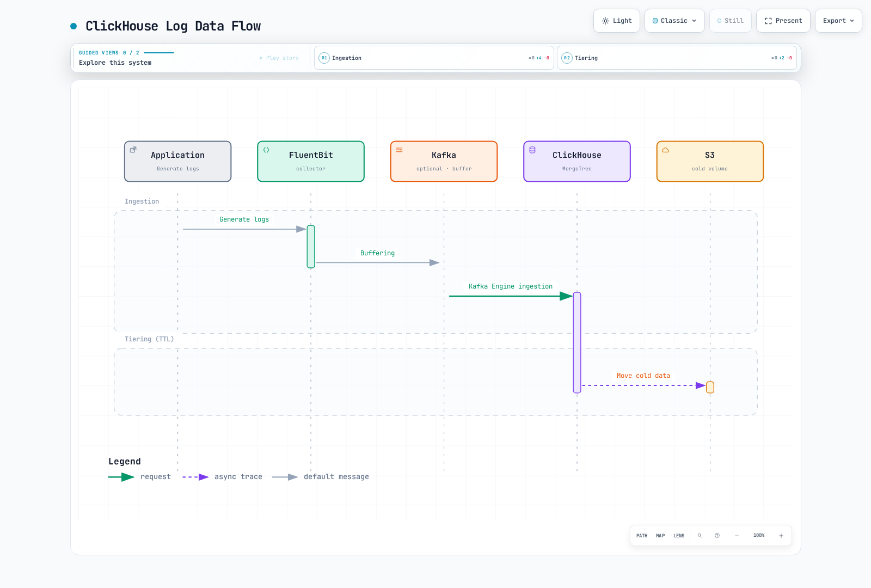The image size is (871, 588).
Task: Click the 01 numbered badge
Action: pos(324,58)
